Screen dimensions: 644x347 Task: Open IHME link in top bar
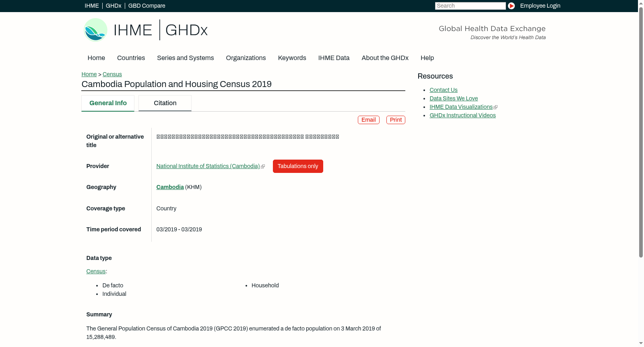[92, 6]
